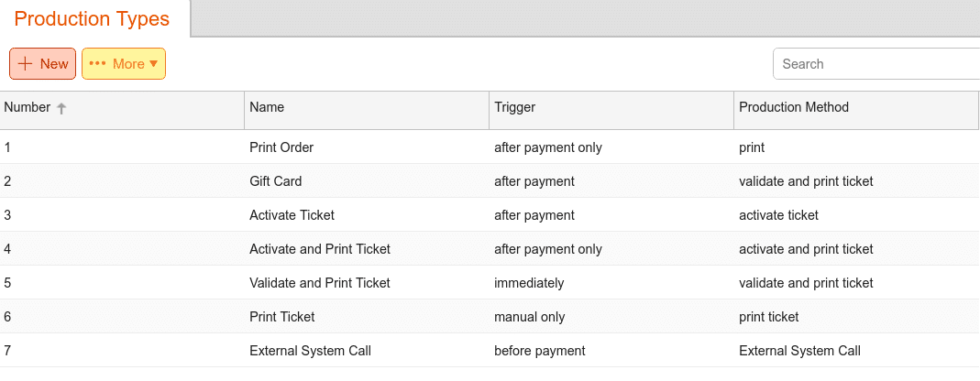This screenshot has width=980, height=381.
Task: Click the three-dots icon on More button
Action: pyautogui.click(x=98, y=64)
